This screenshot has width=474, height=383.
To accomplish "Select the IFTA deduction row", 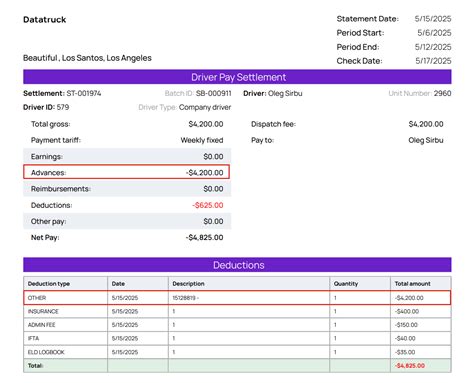I will pyautogui.click(x=237, y=338).
